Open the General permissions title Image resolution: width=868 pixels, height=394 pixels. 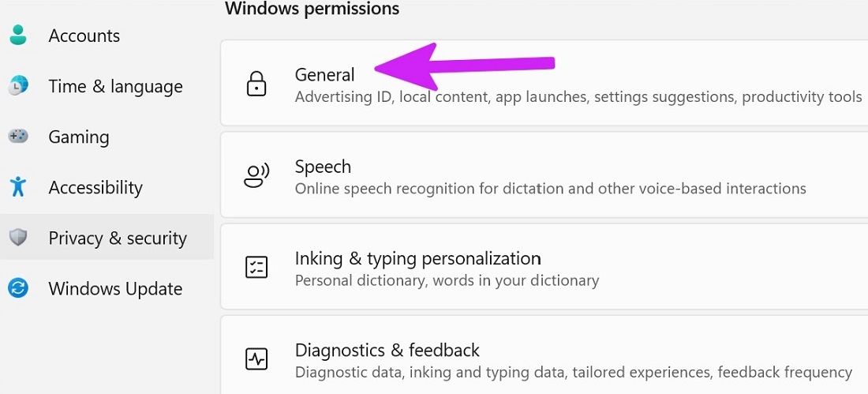324,75
